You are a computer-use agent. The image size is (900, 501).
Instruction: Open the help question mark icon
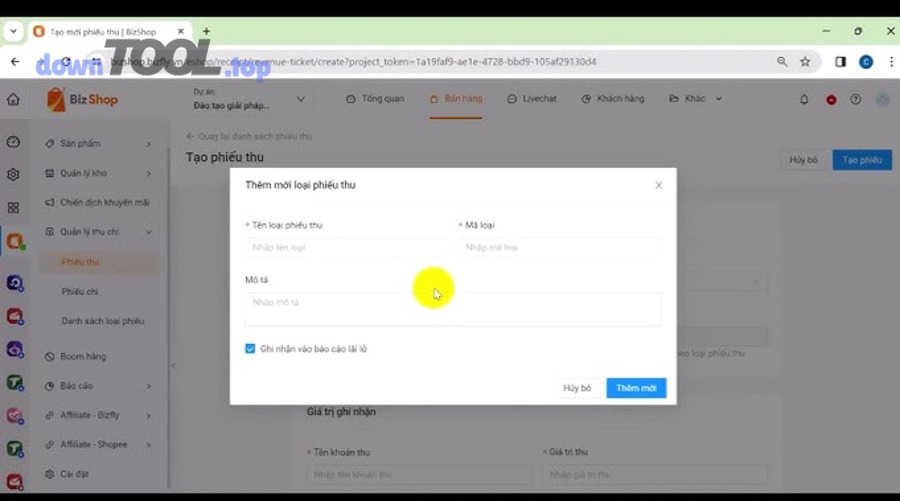[855, 100]
